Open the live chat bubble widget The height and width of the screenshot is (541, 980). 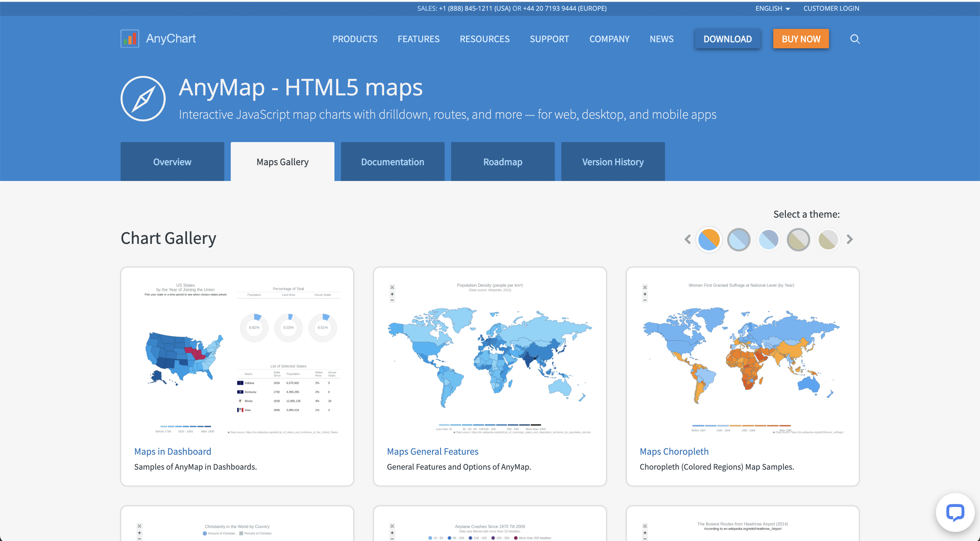[955, 512]
